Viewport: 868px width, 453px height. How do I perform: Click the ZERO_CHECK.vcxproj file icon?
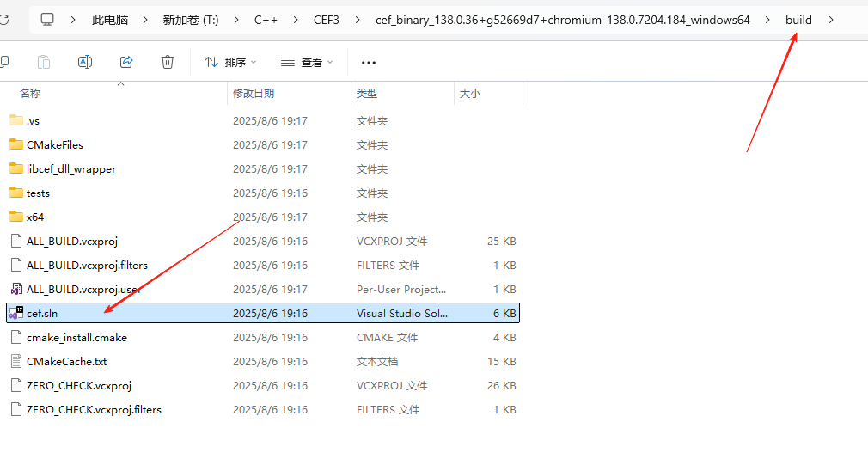pos(16,385)
